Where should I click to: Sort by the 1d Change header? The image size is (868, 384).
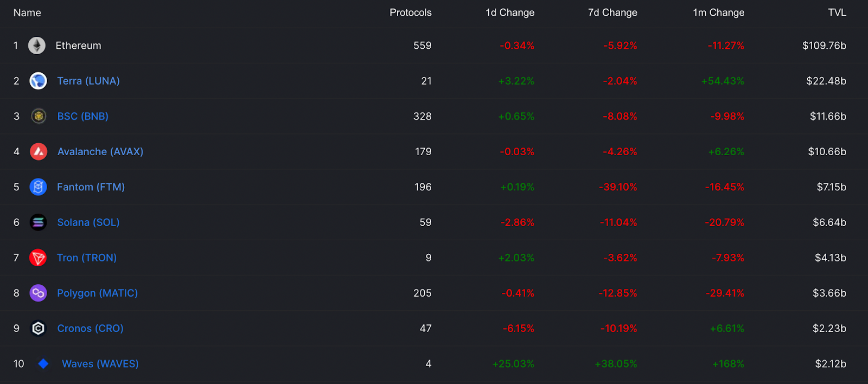pos(510,12)
